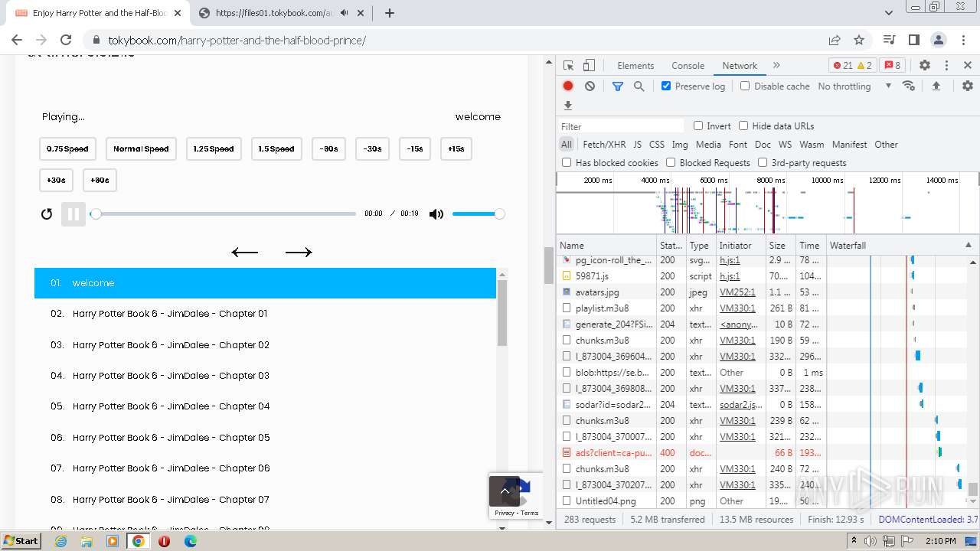Filter requests by JS type
This screenshot has height=551, width=980.
(x=637, y=144)
